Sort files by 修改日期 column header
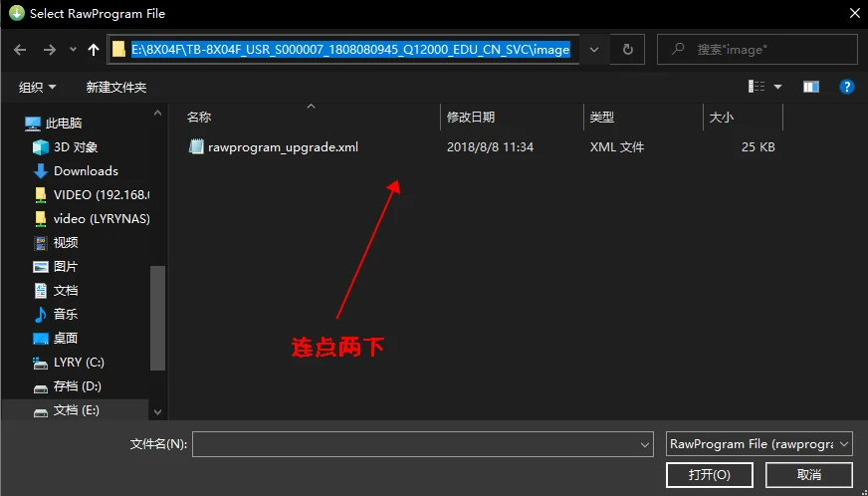 click(471, 118)
